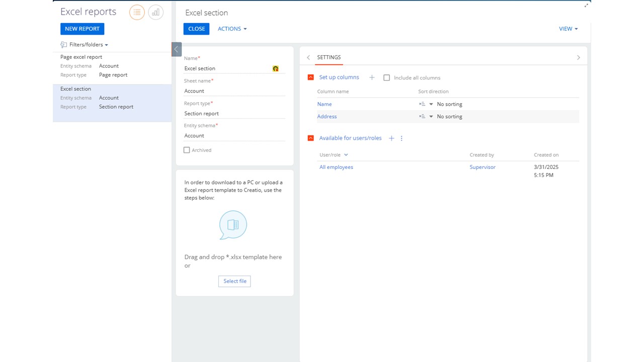The height and width of the screenshot is (362, 644).
Task: Click sort direction icon for the Address column
Action: pos(423,116)
